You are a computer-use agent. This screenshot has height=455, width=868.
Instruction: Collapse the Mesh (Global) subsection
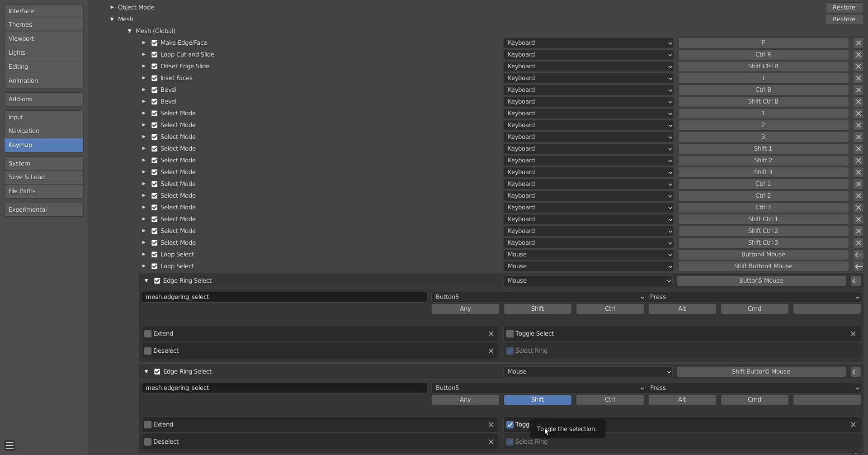click(130, 31)
